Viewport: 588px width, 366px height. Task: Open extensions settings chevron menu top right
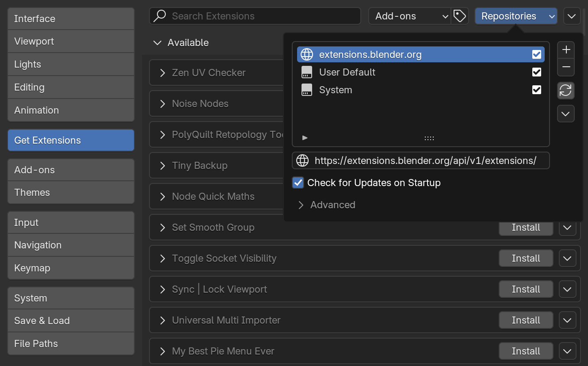[x=572, y=16]
